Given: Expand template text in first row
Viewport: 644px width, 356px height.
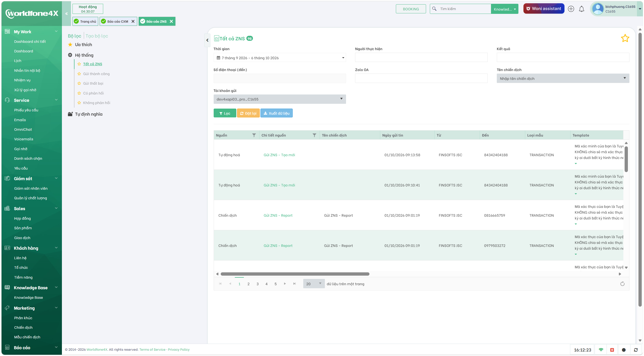Looking at the screenshot, I should coord(576,164).
